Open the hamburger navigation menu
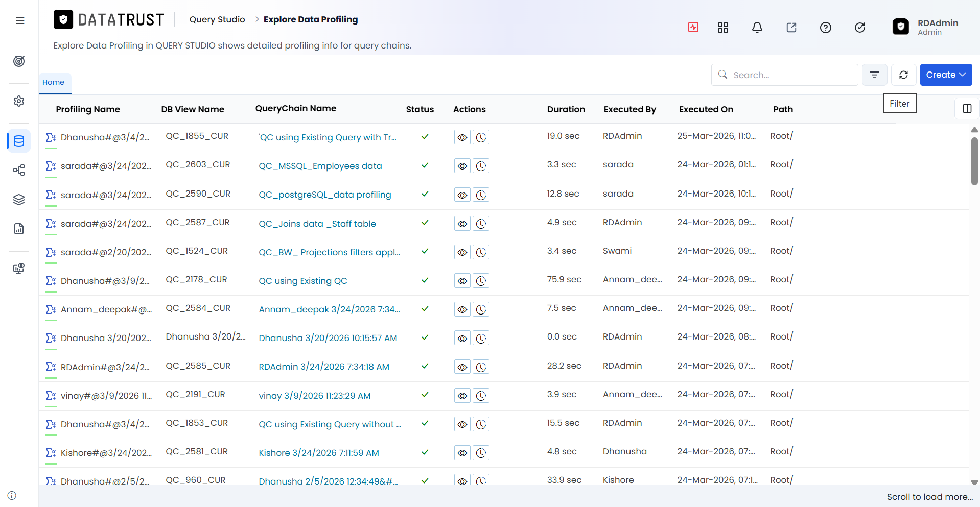The image size is (980, 507). tap(20, 20)
